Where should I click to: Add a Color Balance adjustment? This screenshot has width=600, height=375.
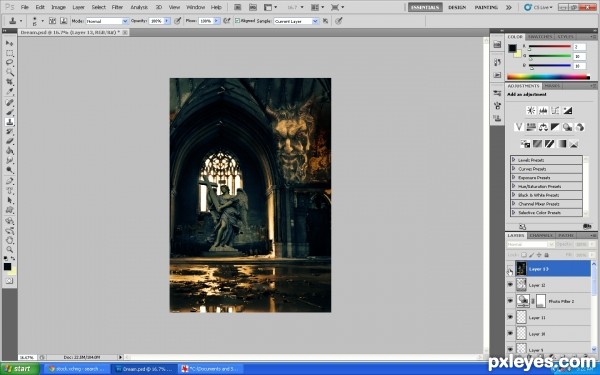coord(543,127)
